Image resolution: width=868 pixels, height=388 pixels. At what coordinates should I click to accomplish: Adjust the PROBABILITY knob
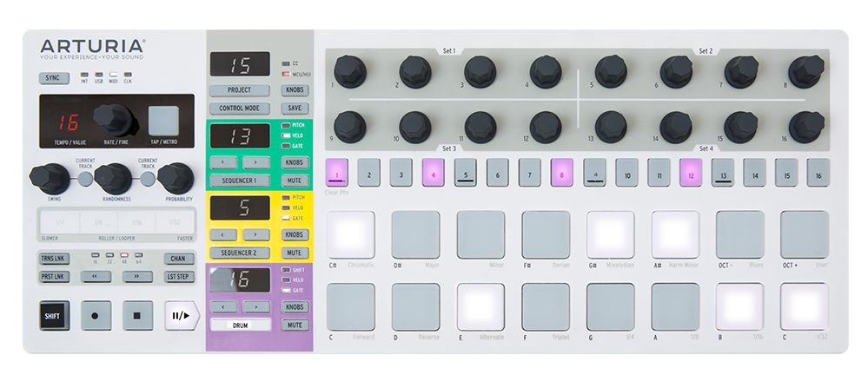pos(176,178)
